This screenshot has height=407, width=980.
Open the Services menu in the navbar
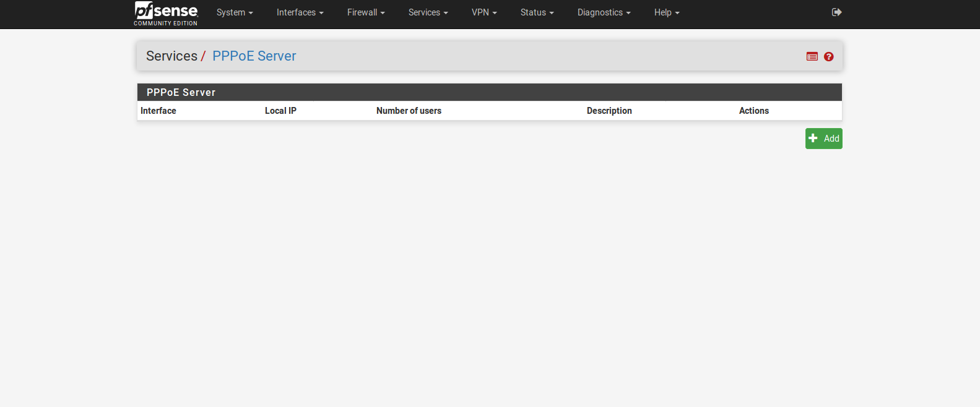[428, 12]
